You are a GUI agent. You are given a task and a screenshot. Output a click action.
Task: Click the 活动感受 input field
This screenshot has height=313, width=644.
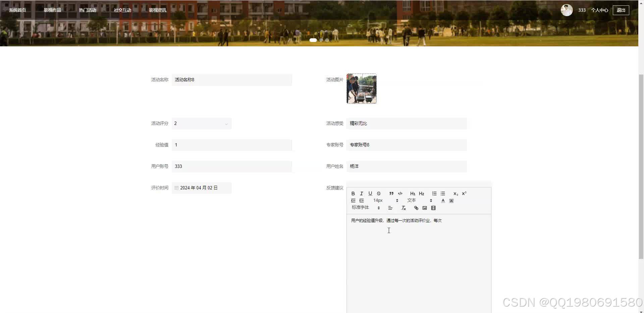pos(407,124)
